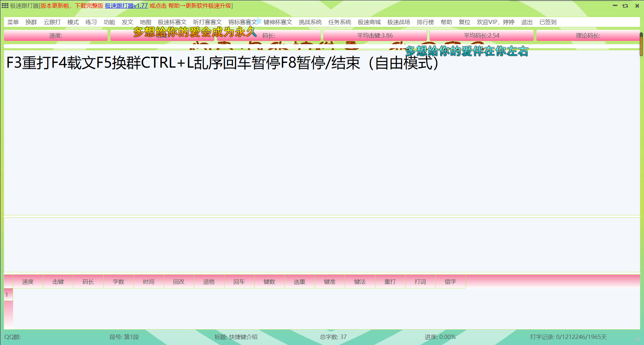Click the 总字数: 37 status text
Image resolution: width=644 pixels, height=345 pixels.
tap(333, 337)
